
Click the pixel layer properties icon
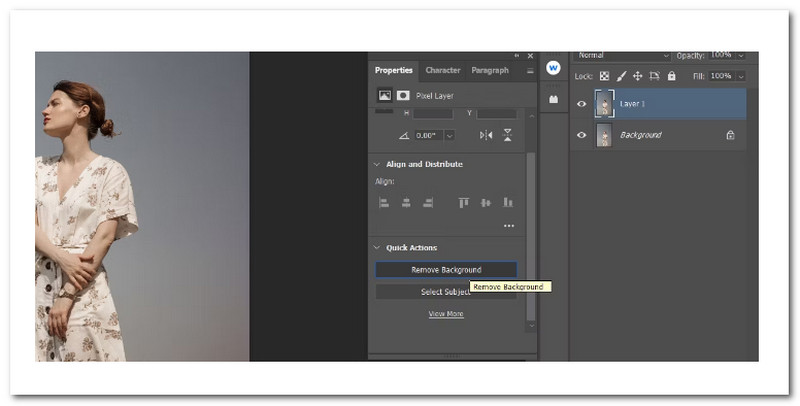click(x=385, y=95)
